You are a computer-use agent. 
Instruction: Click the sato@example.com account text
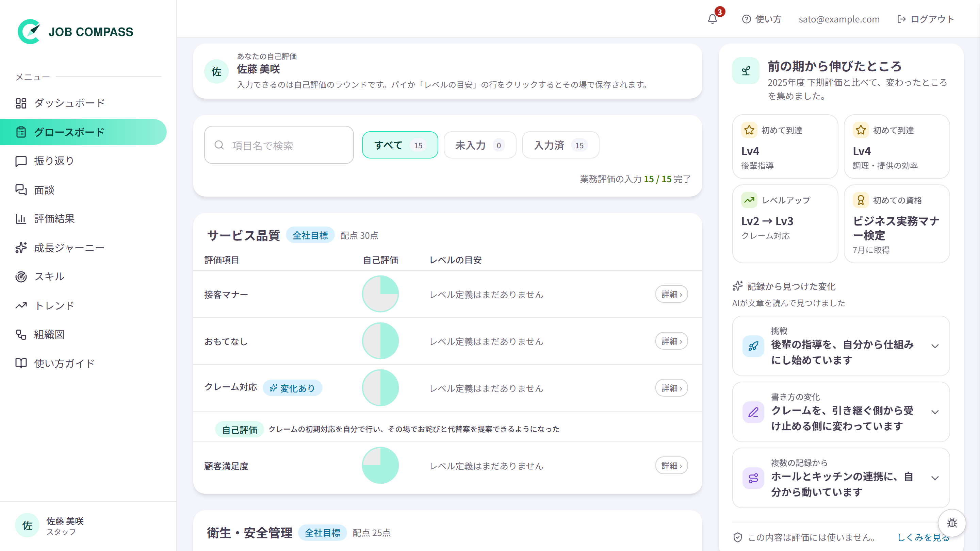pyautogui.click(x=839, y=19)
